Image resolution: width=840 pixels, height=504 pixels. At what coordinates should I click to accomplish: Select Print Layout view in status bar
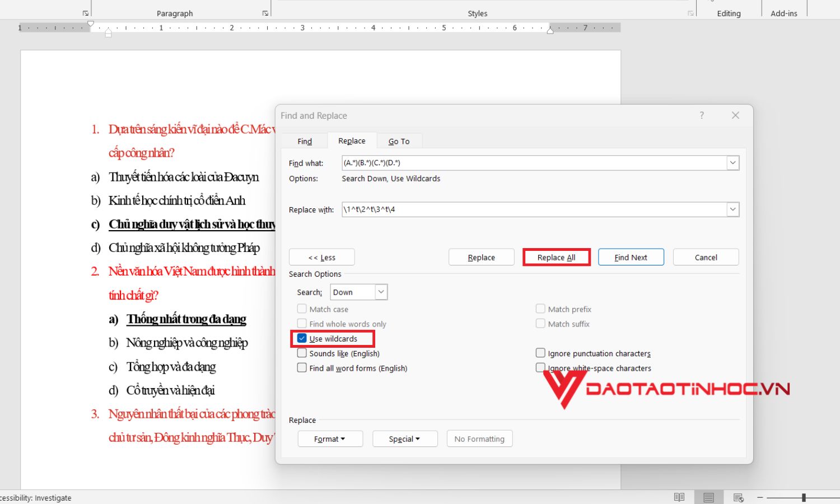point(709,497)
